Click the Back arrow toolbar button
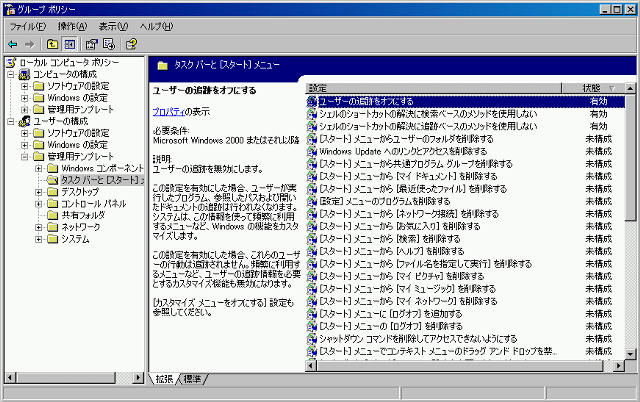This screenshot has width=640, height=402. click(13, 44)
